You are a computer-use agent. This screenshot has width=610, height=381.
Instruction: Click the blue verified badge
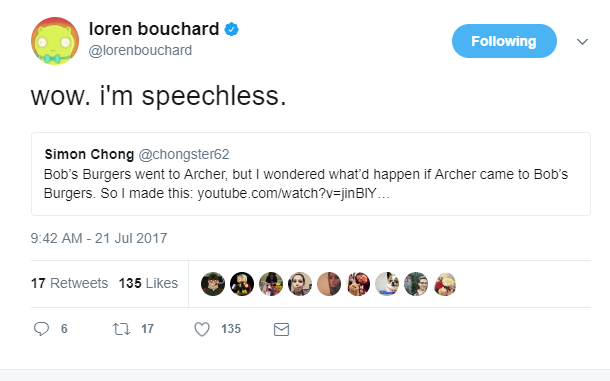tap(232, 29)
